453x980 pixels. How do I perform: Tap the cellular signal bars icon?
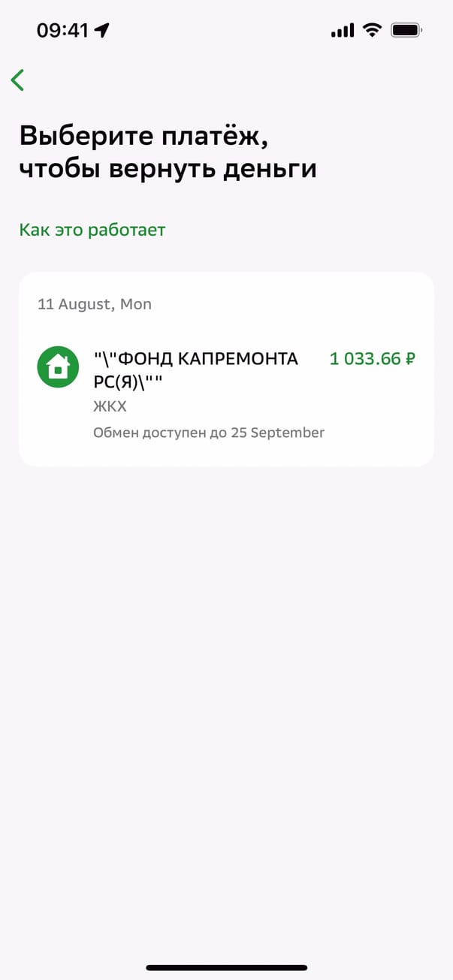tap(342, 31)
